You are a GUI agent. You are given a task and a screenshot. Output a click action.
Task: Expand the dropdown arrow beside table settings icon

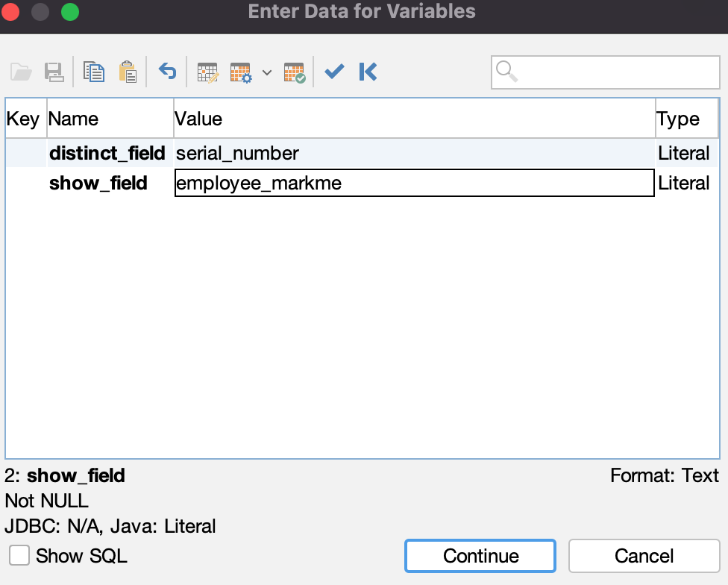point(268,72)
